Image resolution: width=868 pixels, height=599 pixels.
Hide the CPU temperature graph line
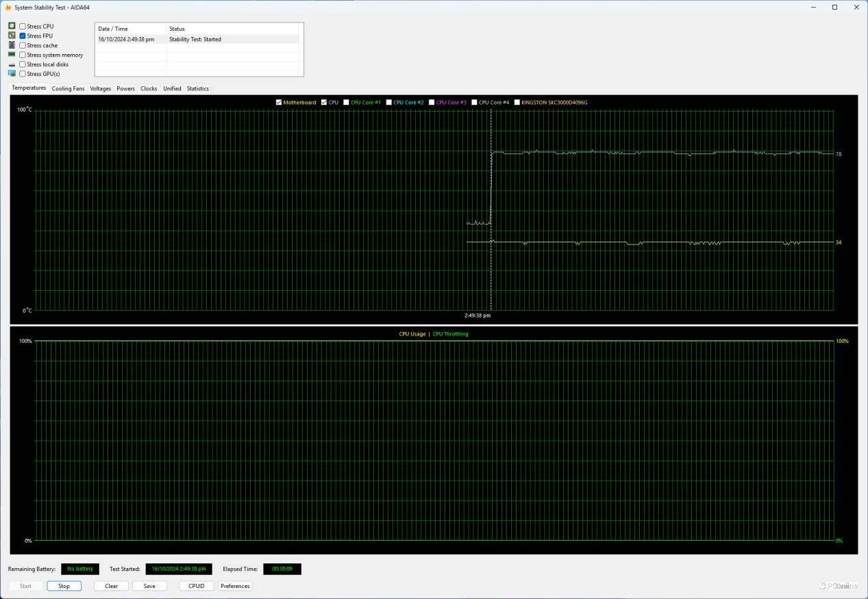point(323,103)
